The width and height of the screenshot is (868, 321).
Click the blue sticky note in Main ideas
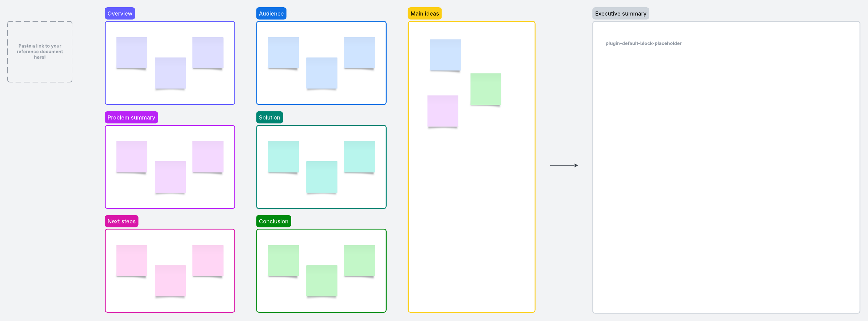(445, 55)
